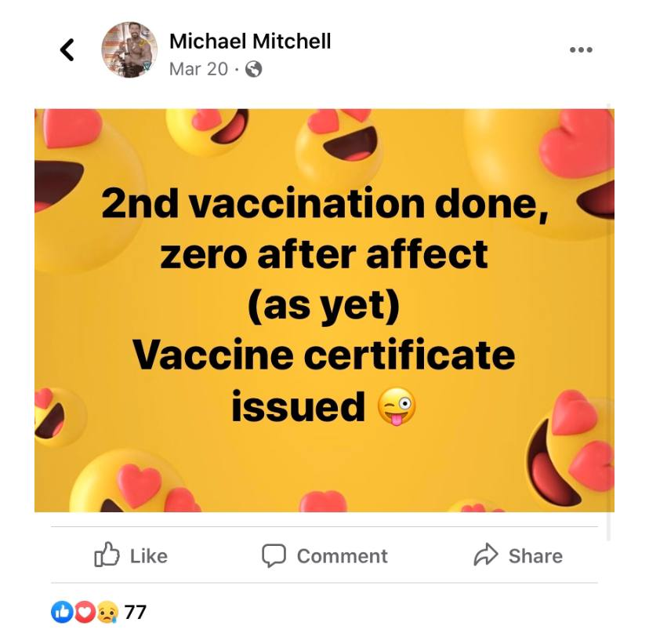Click the winking tongue emoji in post

[397, 406]
